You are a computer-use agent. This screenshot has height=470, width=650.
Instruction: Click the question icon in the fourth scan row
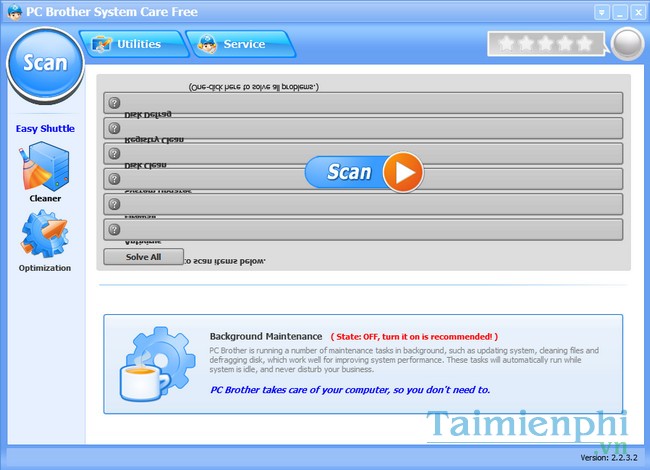(114, 179)
